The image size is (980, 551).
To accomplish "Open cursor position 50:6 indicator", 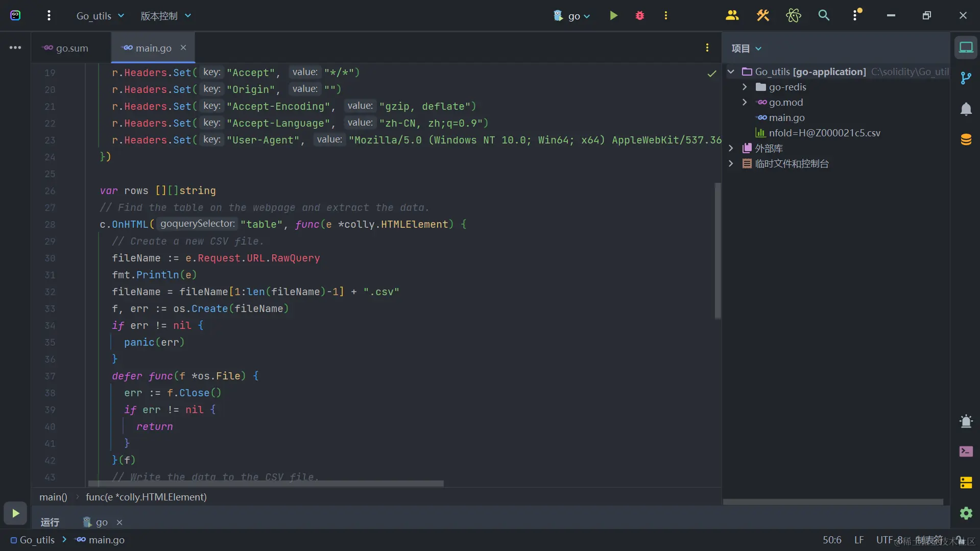I will click(x=832, y=540).
